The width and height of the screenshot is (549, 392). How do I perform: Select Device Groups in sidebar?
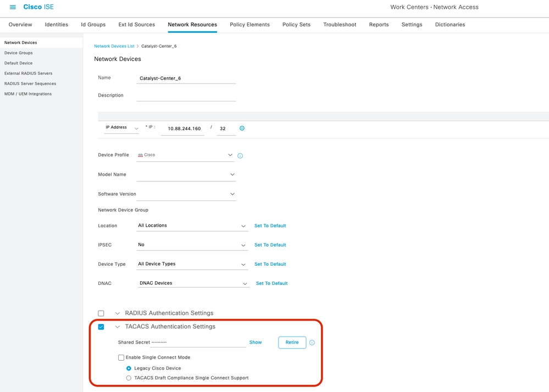19,53
